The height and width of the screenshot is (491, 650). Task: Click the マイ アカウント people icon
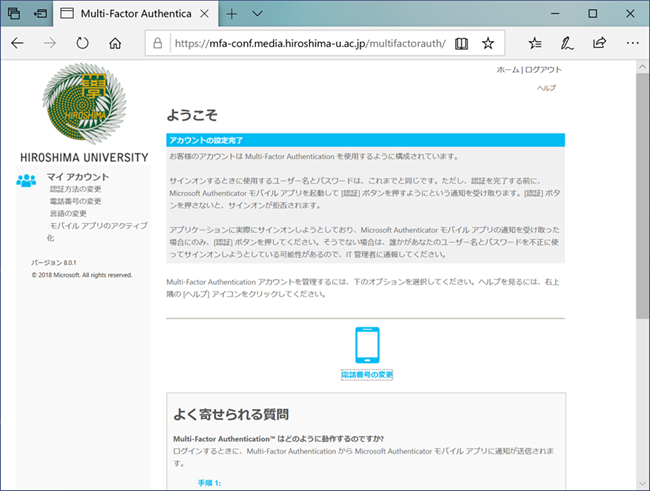click(x=26, y=180)
